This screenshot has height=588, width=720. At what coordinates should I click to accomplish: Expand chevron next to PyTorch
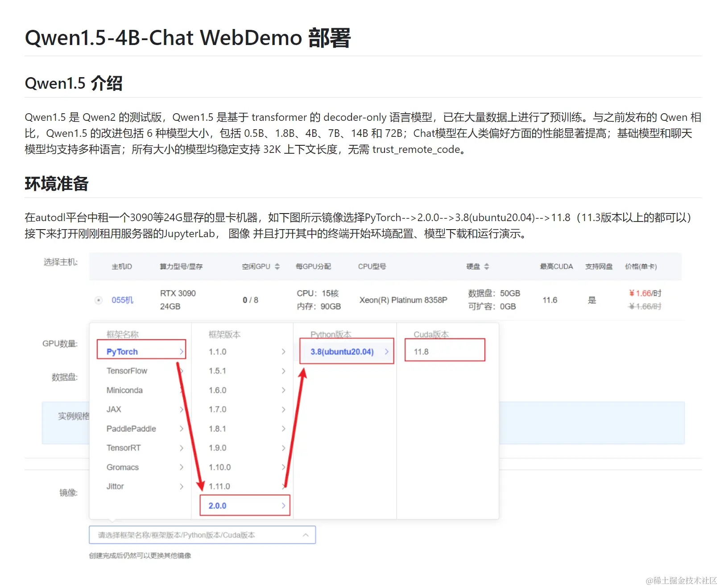(x=181, y=352)
